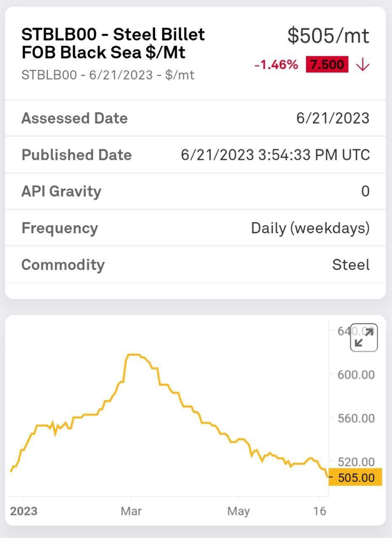
Task: Click the 16 date label on axis
Action: [320, 512]
